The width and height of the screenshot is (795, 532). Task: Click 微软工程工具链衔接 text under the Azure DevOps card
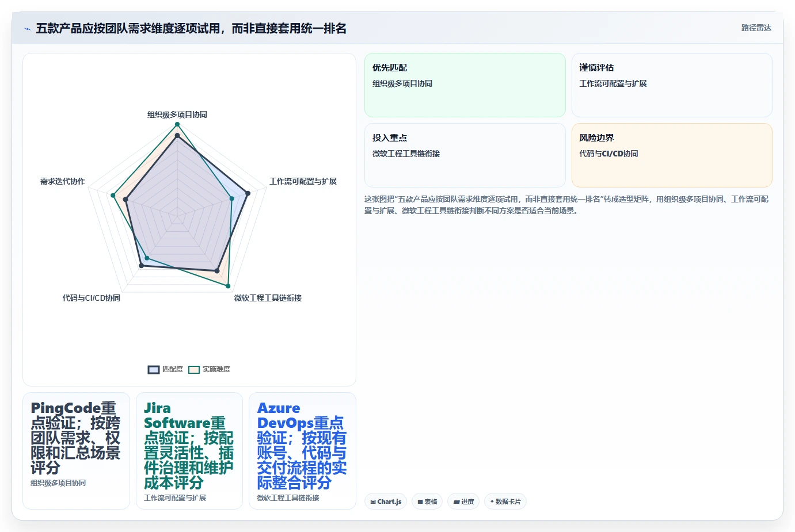click(x=288, y=498)
